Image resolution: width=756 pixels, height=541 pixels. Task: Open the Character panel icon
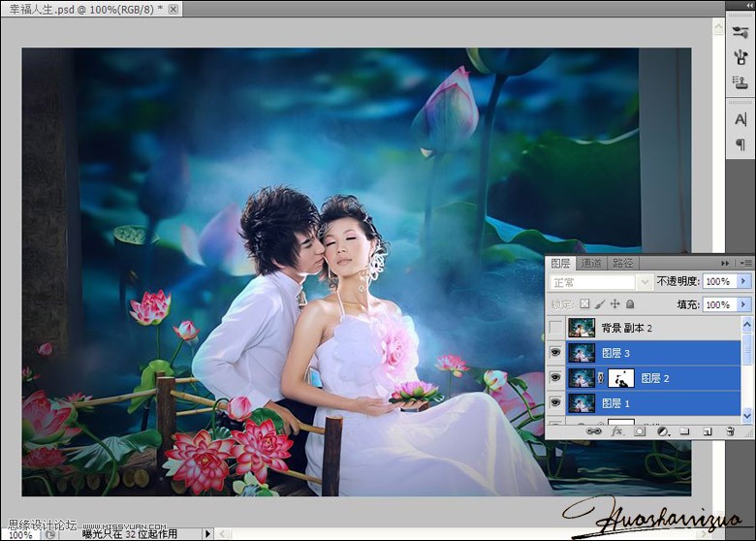coord(740,119)
